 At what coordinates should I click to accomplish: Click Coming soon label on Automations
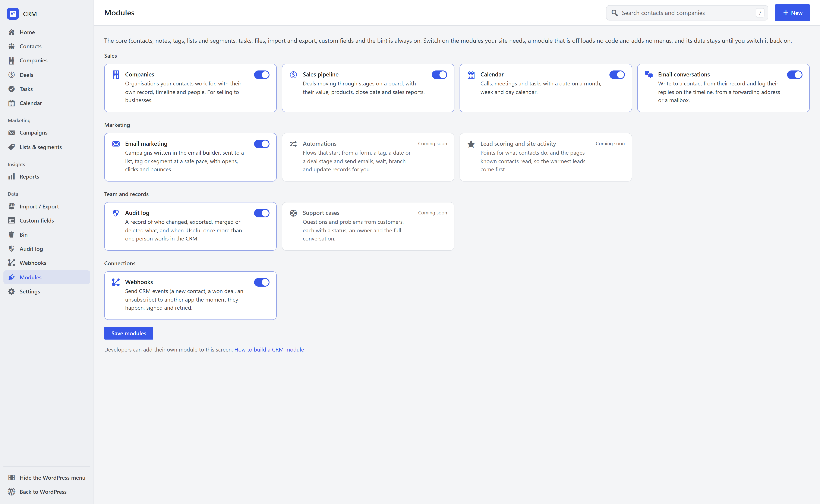point(432,143)
